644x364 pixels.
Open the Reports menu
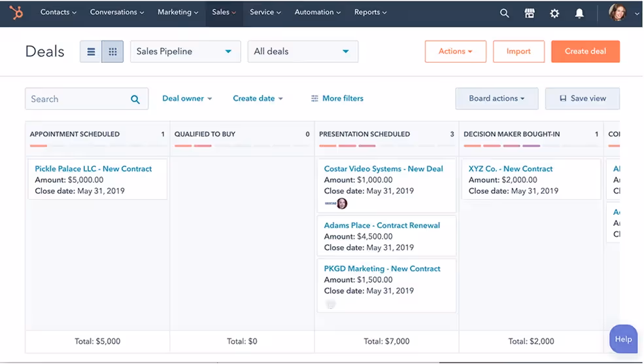tap(371, 12)
